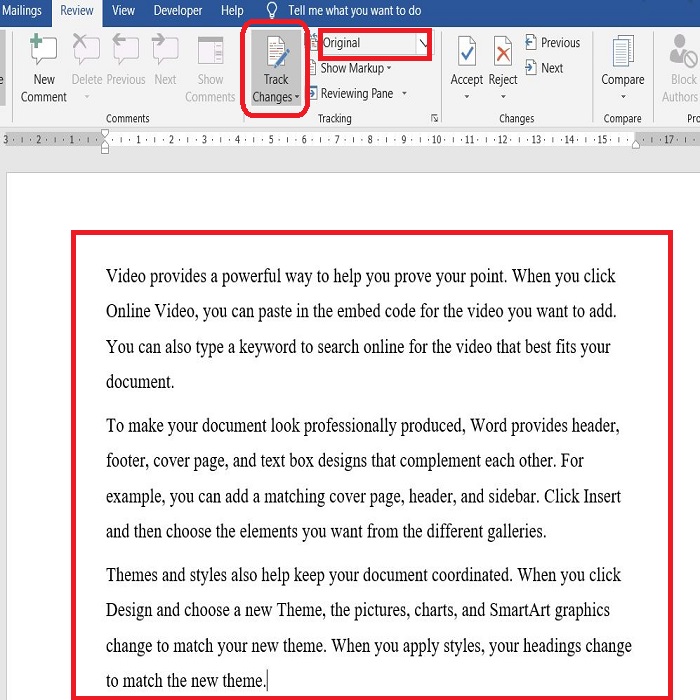The height and width of the screenshot is (700, 700).
Task: Click the right indent ruler marker
Action: [636, 144]
